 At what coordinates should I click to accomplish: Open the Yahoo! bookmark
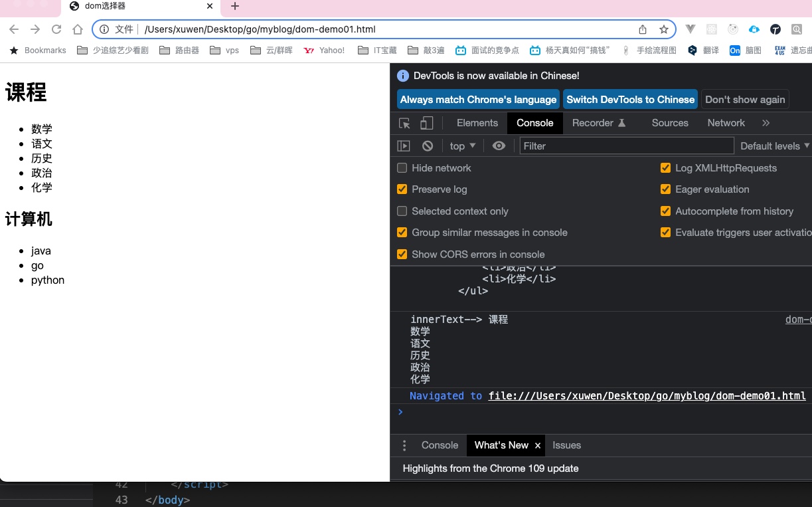point(324,50)
